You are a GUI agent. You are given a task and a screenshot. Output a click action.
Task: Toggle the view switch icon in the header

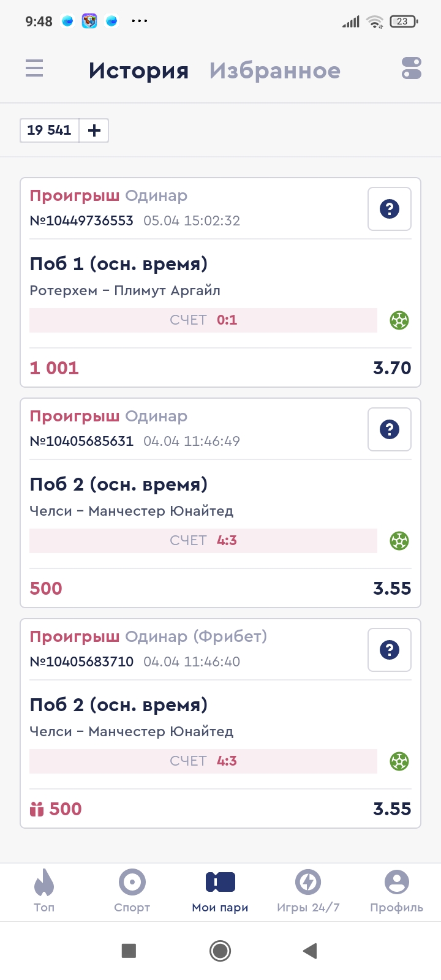point(412,68)
